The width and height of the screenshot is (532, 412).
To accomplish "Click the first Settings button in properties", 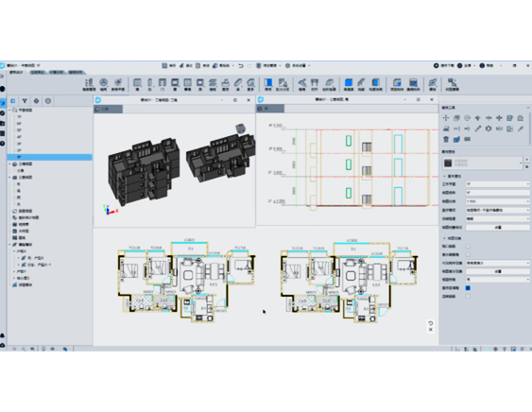I will click(497, 228).
